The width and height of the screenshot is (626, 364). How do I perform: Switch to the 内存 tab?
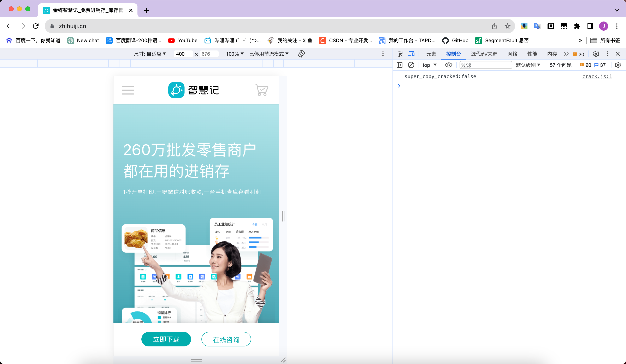point(552,54)
